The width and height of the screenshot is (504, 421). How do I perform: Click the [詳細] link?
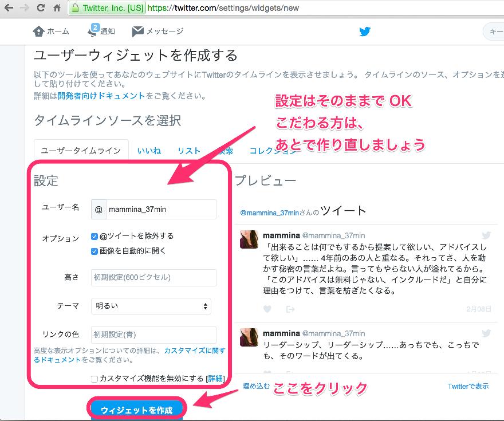[x=215, y=379]
